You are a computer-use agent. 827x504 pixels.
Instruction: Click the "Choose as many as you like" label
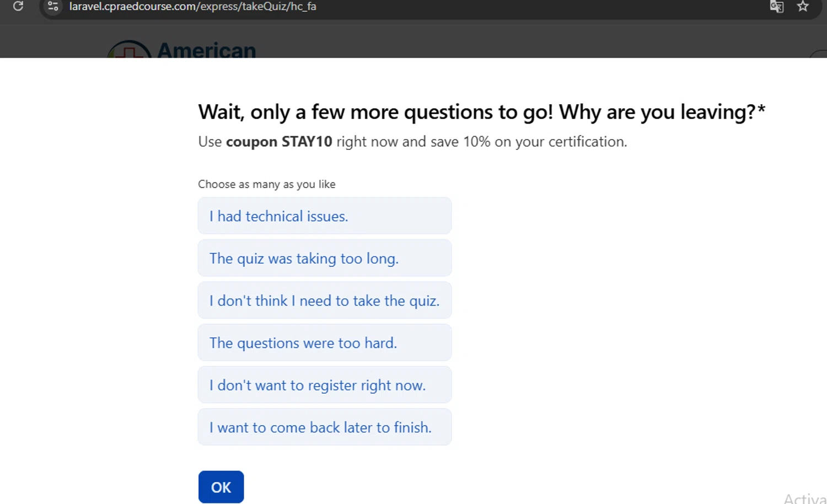click(x=266, y=184)
